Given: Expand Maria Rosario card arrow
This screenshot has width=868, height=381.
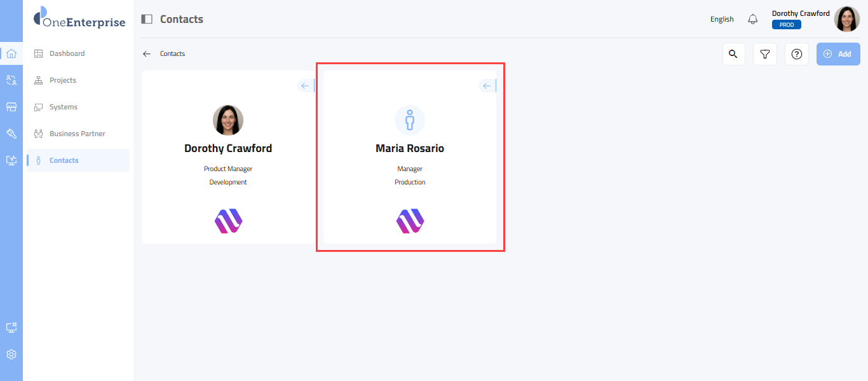Looking at the screenshot, I should [487, 86].
